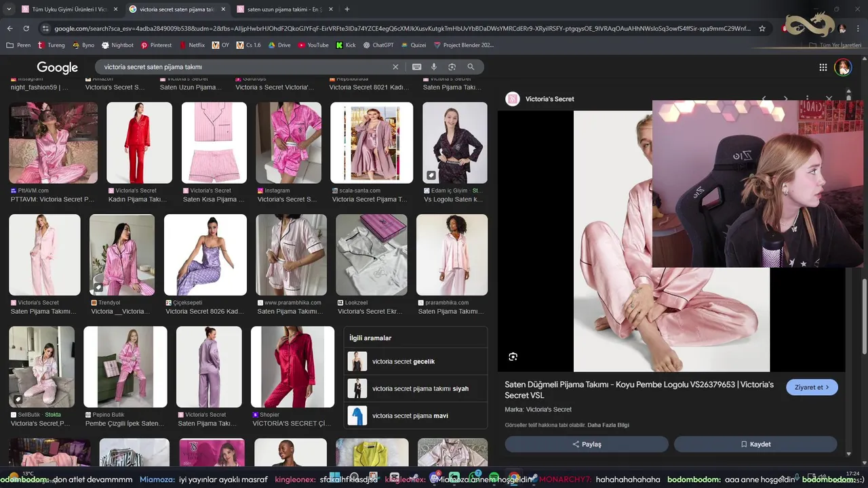Open Byno bookmark
This screenshot has height=488, width=868.
(83, 45)
